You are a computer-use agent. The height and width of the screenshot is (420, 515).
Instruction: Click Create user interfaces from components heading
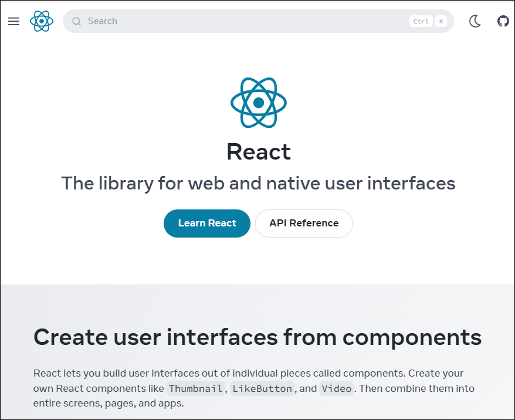click(x=257, y=337)
